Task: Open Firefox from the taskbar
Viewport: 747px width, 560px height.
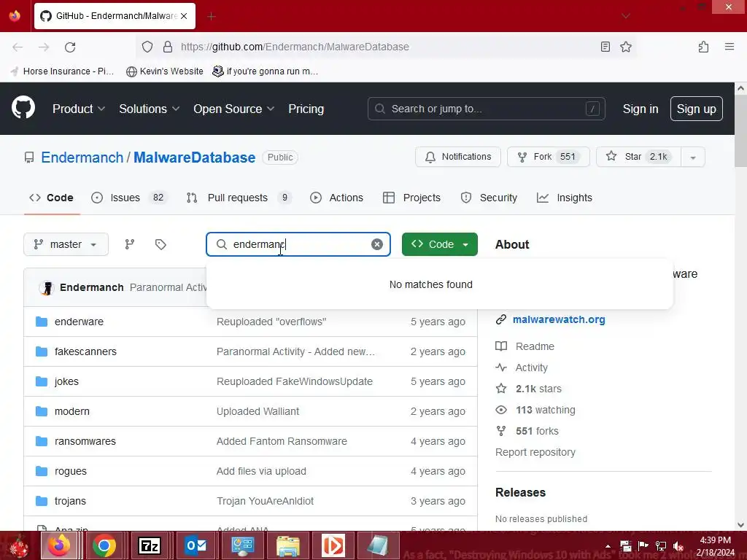Action: point(58,545)
